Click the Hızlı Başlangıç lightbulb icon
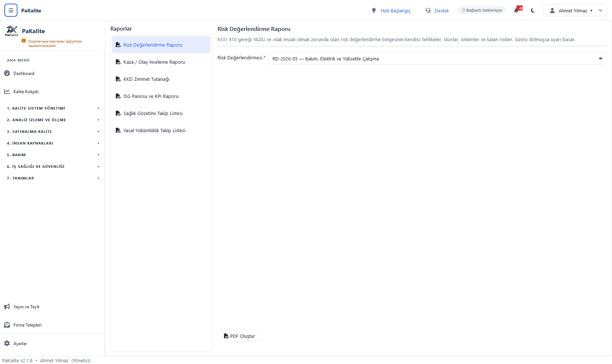 coord(374,11)
